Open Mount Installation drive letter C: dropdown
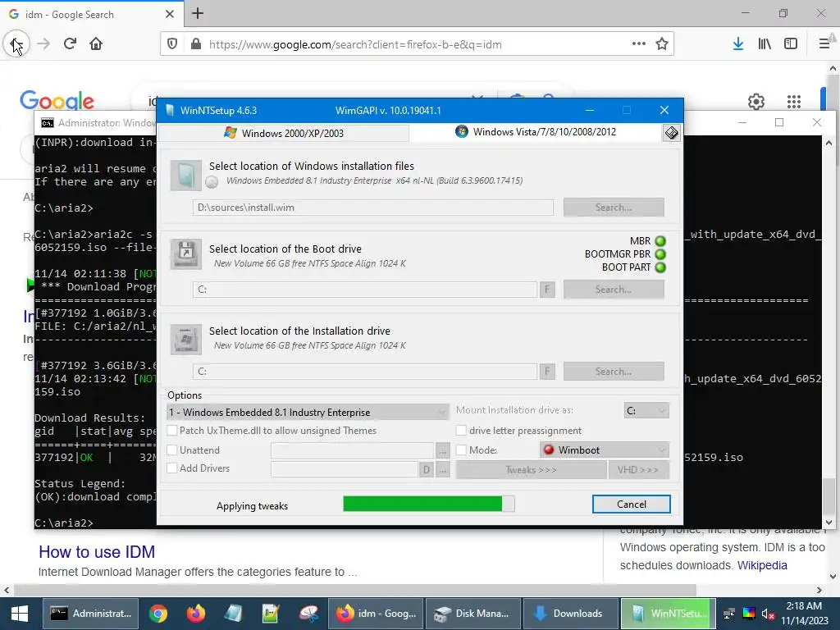840x630 pixels. click(x=646, y=411)
